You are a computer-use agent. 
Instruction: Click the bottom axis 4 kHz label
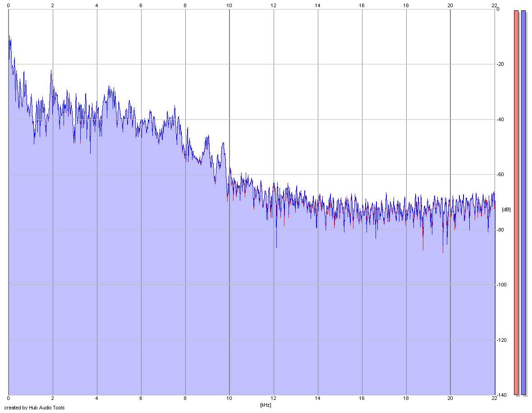(x=96, y=399)
